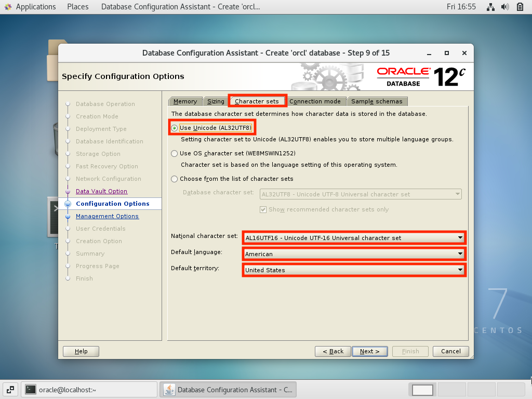Click the Applications menu foot icon
This screenshot has height=399, width=532.
click(x=8, y=7)
